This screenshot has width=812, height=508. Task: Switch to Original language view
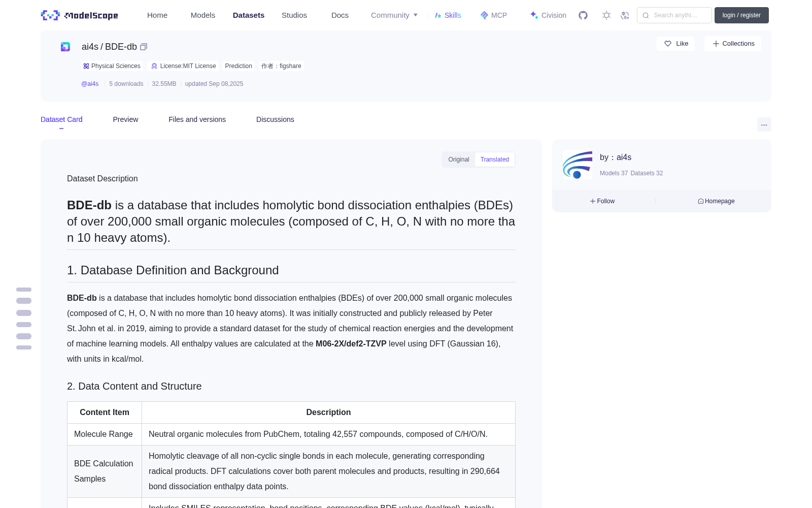[x=459, y=160]
